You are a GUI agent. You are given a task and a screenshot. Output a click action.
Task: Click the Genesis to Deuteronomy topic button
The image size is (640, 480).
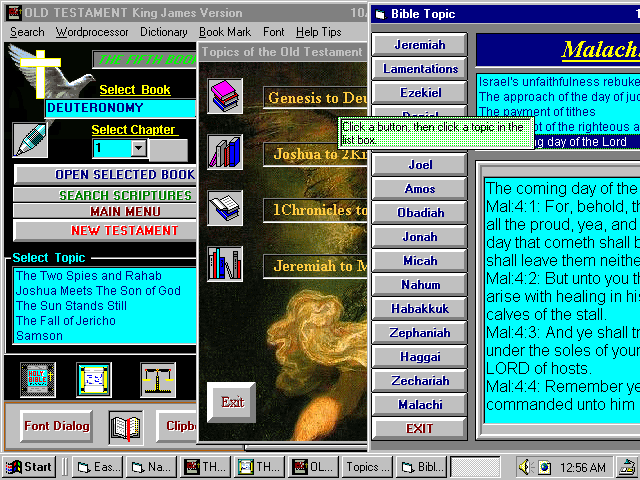(315, 98)
